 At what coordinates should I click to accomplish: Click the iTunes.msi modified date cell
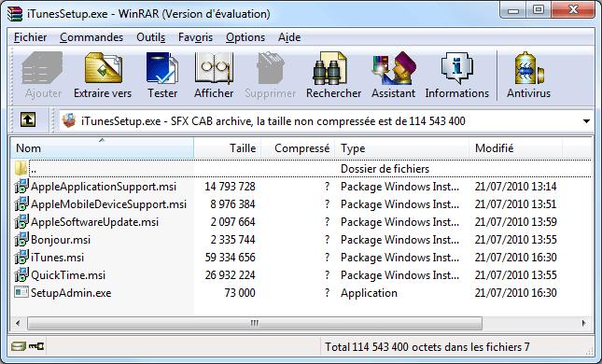click(515, 257)
